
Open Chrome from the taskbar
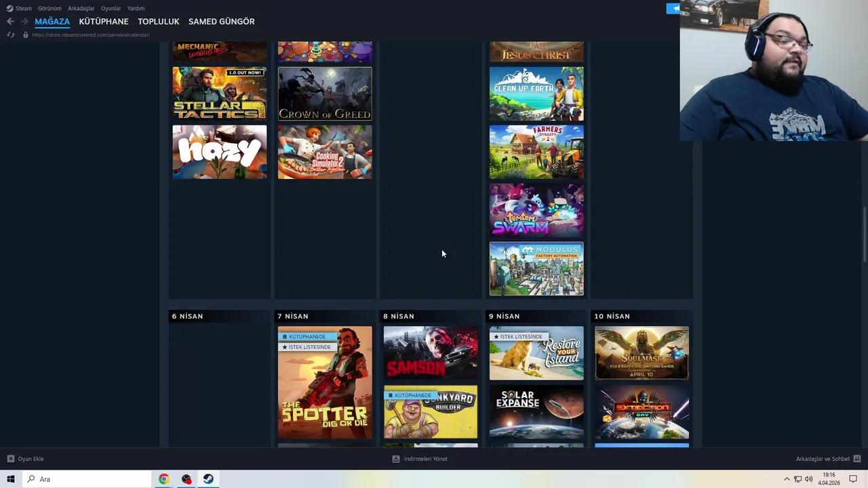pos(163,479)
